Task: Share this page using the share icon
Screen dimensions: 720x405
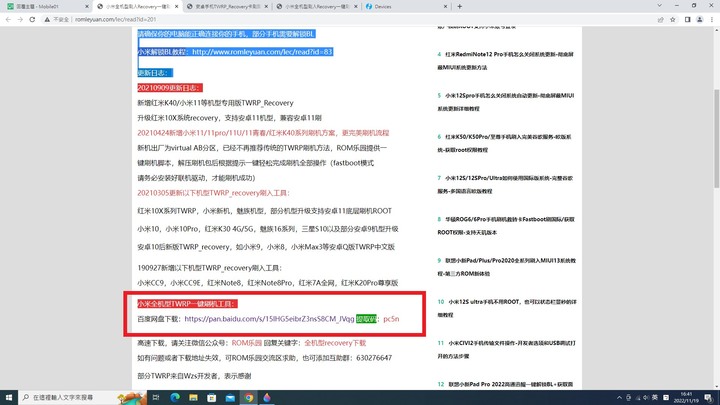Action: pos(660,20)
